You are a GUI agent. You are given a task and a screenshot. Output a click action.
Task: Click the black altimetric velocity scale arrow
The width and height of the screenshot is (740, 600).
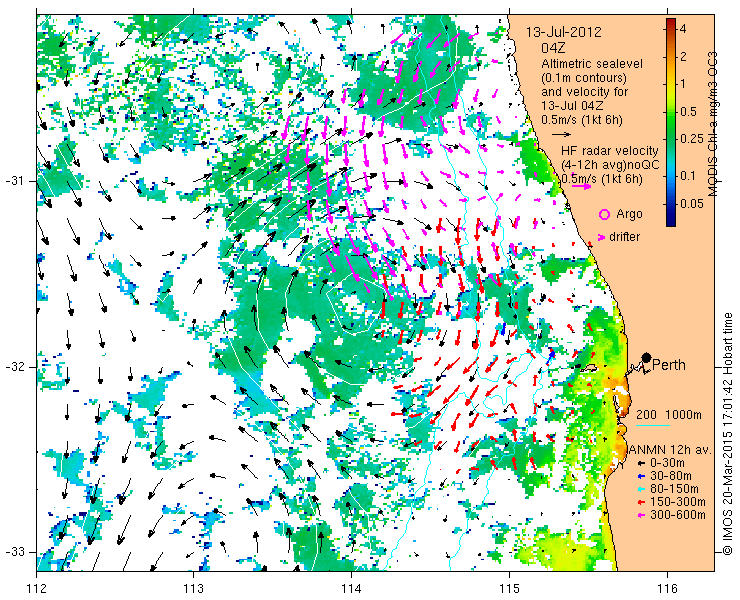click(x=561, y=135)
